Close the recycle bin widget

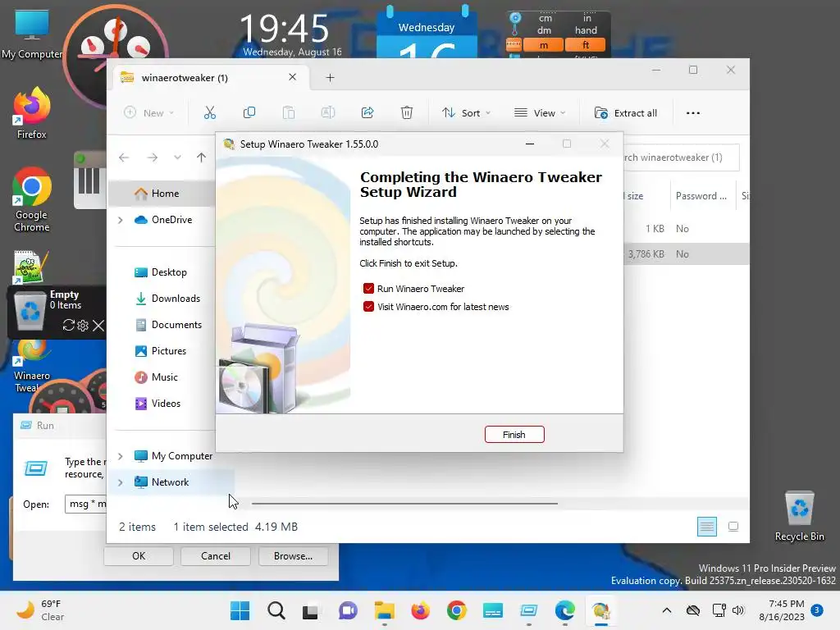pos(98,325)
